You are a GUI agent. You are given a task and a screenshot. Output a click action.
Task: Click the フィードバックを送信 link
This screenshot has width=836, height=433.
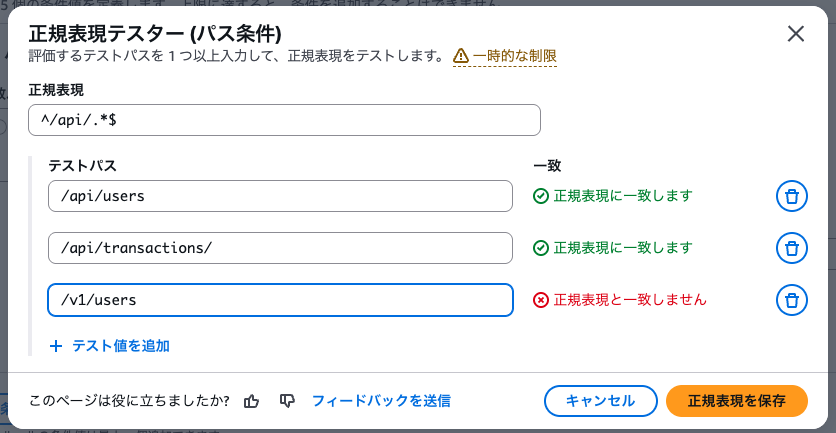(x=381, y=401)
